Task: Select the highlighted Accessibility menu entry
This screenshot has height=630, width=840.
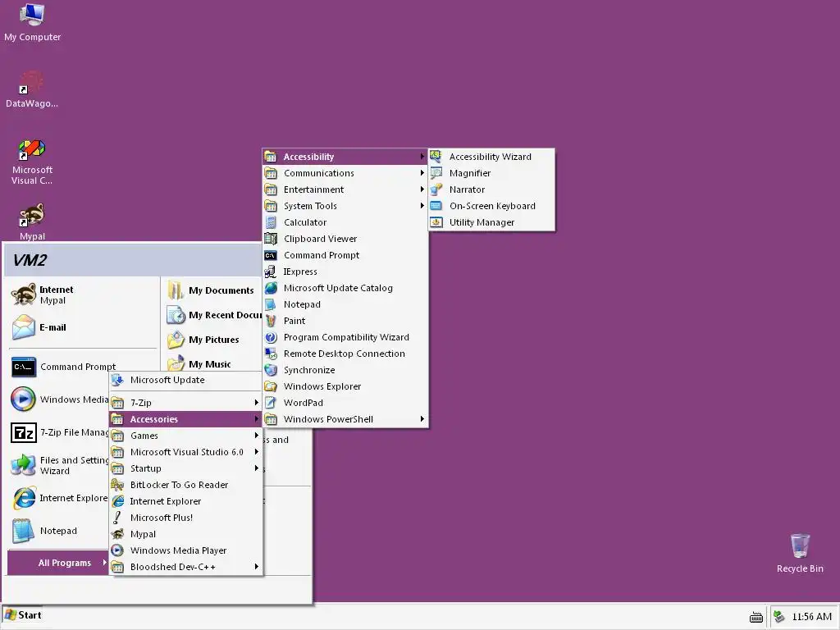Action: [x=345, y=157]
